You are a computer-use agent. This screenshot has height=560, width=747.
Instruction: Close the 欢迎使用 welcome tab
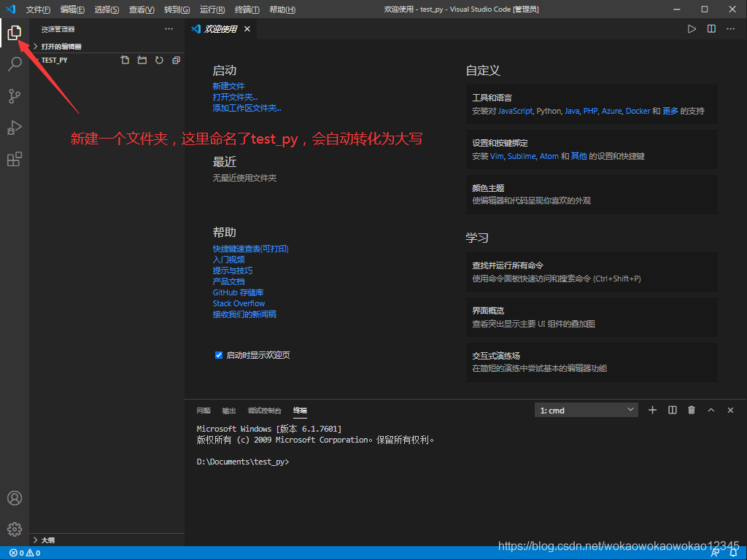tap(247, 29)
